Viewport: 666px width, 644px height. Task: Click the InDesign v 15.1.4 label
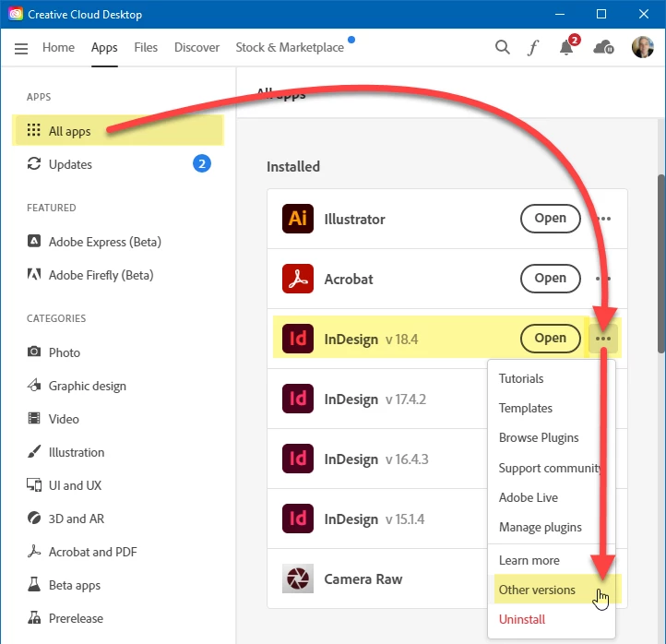tap(375, 519)
